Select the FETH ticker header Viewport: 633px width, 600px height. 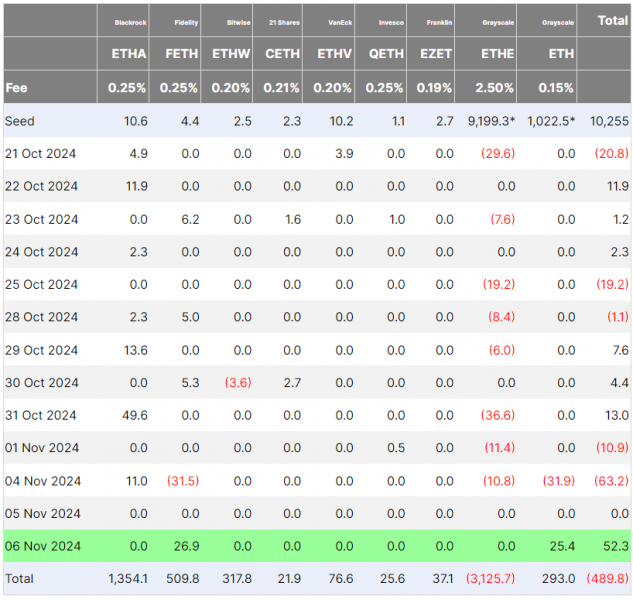182,54
